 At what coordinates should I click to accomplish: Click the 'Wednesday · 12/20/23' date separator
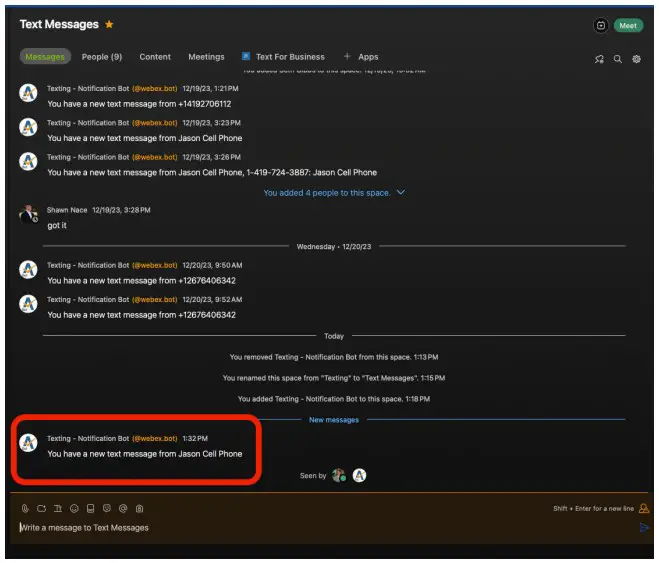(x=334, y=247)
